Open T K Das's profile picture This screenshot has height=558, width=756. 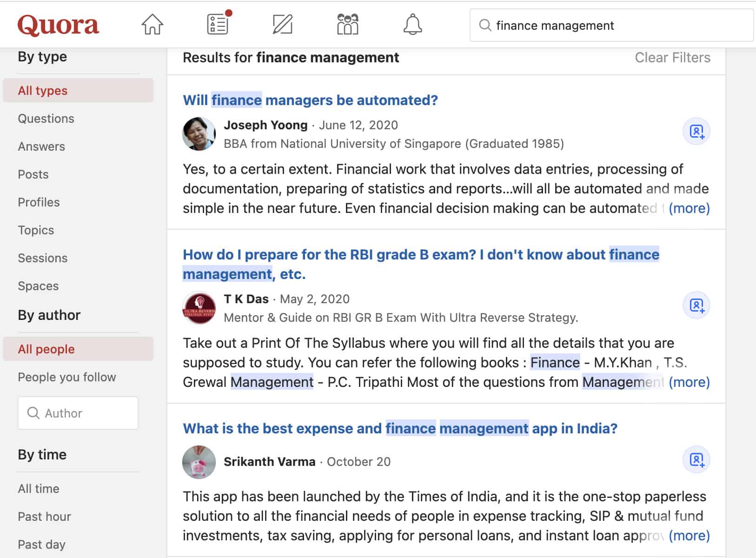coord(199,307)
